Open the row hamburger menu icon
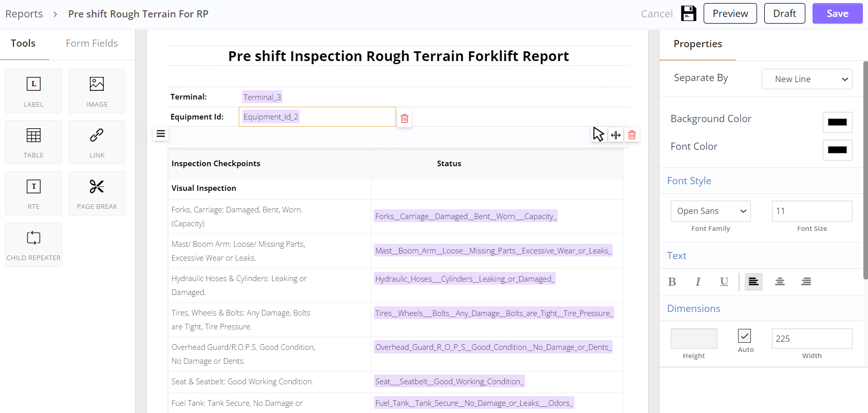Image resolution: width=868 pixels, height=413 pixels. (x=161, y=134)
